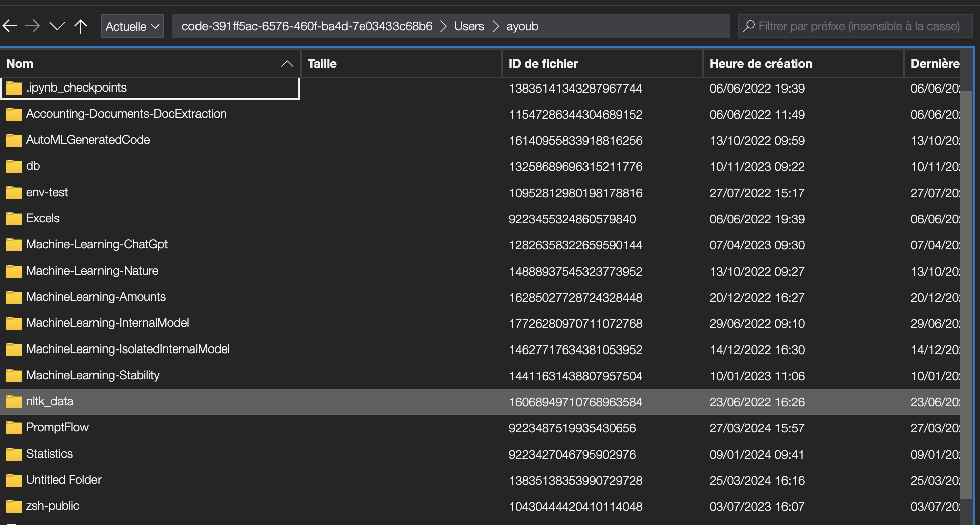Click the Excels folder icon
Viewport: 980px width, 525px height.
14,219
